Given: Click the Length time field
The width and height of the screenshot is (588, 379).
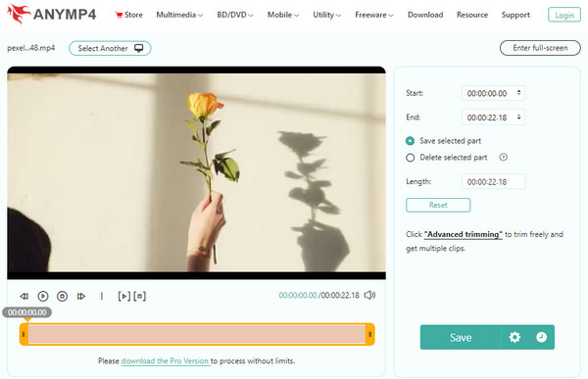Looking at the screenshot, I should coord(493,182).
